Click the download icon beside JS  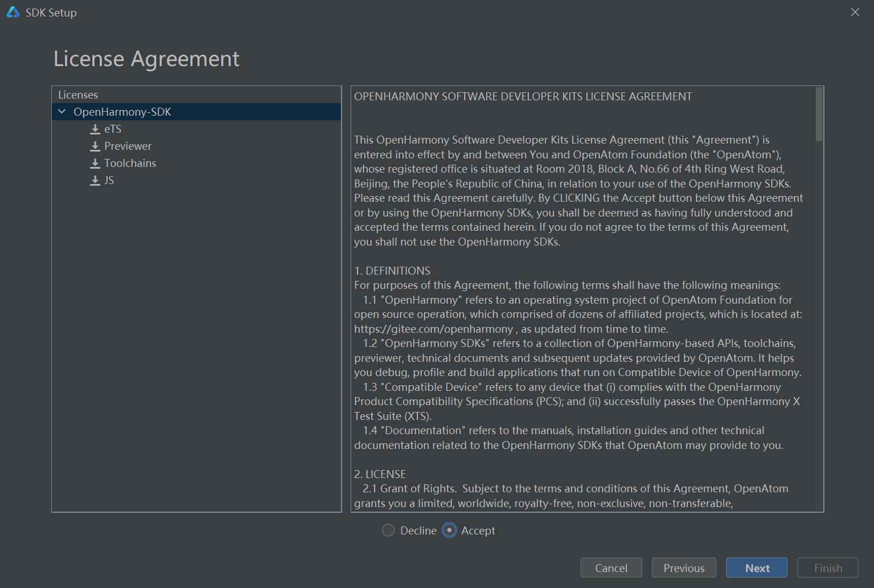pos(95,181)
